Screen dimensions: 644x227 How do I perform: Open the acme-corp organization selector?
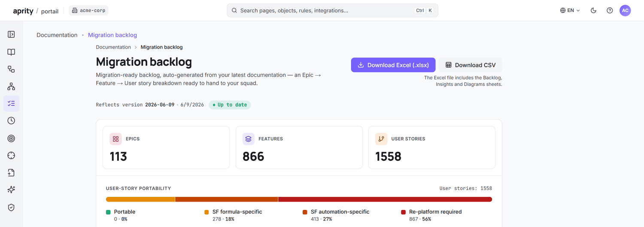click(x=88, y=10)
